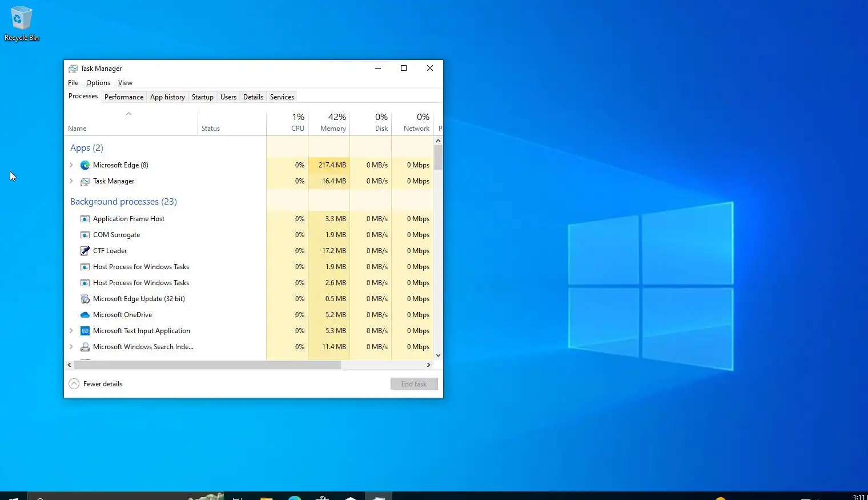The width and height of the screenshot is (868, 500).
Task: Click the End task button
Action: pos(414,384)
